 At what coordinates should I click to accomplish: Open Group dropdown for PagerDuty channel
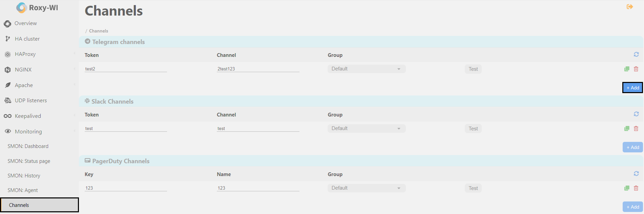[366, 188]
